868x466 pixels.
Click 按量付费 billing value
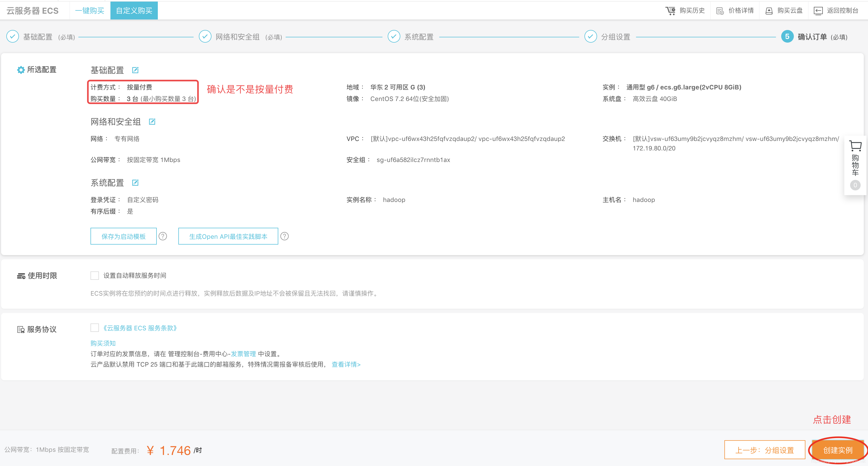tap(139, 87)
